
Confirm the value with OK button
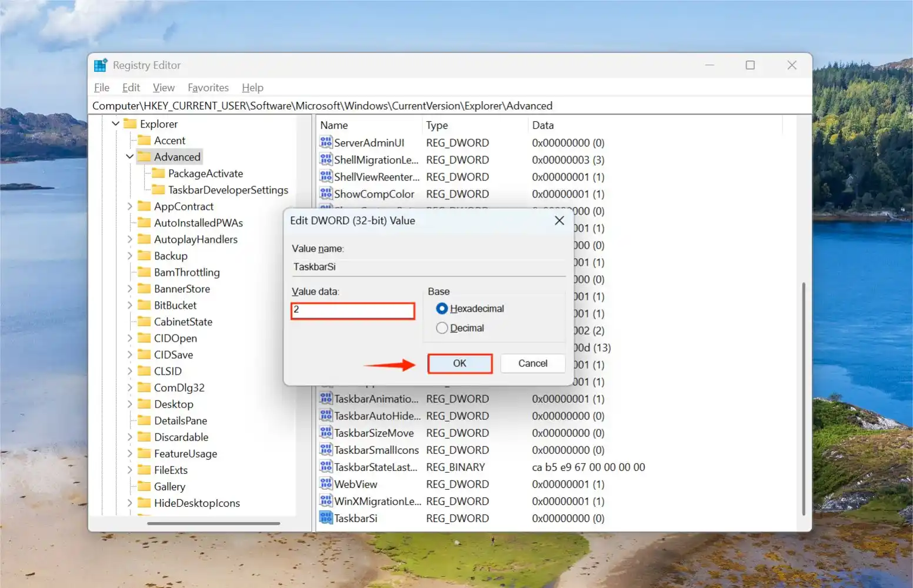point(459,363)
